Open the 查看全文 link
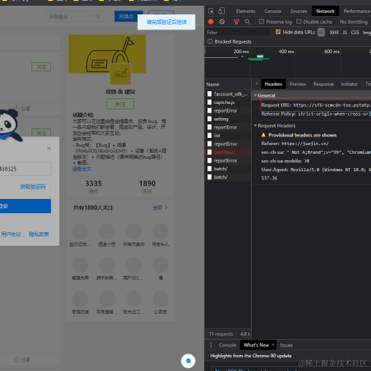Viewport: 371px width, 371px height. tap(82, 169)
